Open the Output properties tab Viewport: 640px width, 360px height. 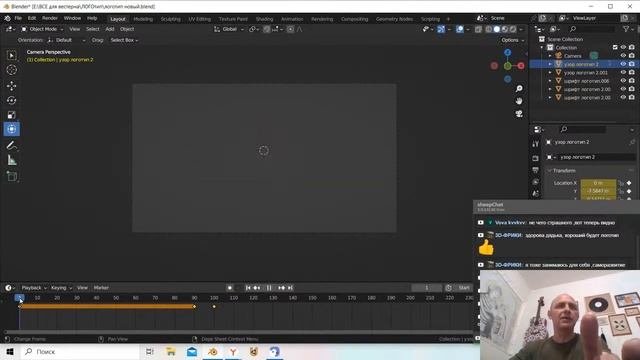pos(536,170)
